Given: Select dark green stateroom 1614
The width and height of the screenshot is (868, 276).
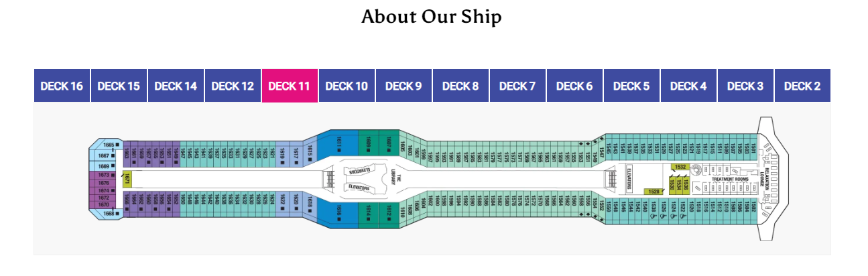Looking at the screenshot, I should coord(369,212).
